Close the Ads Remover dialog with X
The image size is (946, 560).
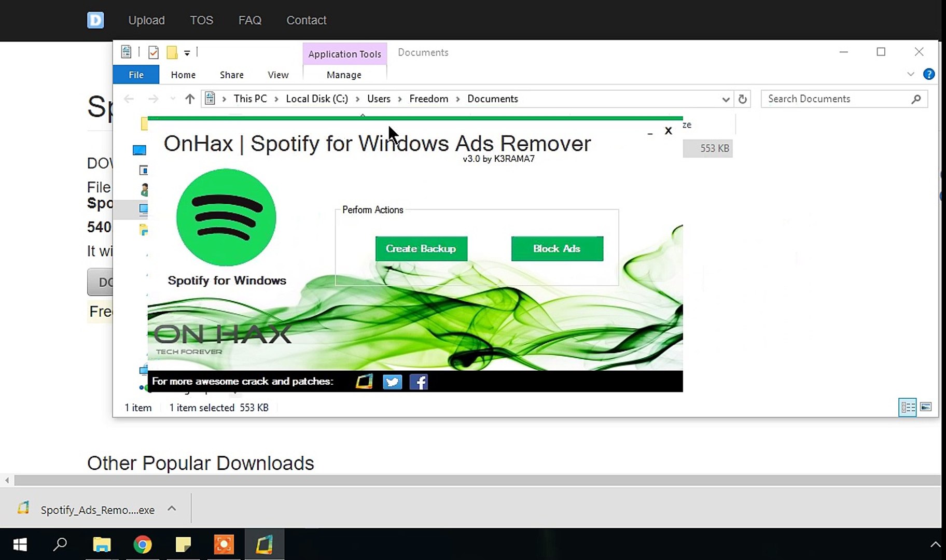pyautogui.click(x=669, y=131)
